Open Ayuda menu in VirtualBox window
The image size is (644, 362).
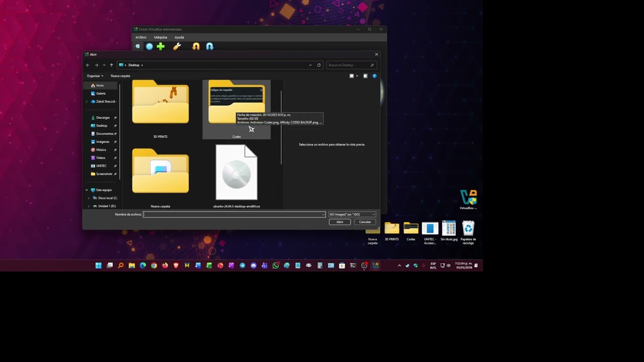[179, 37]
